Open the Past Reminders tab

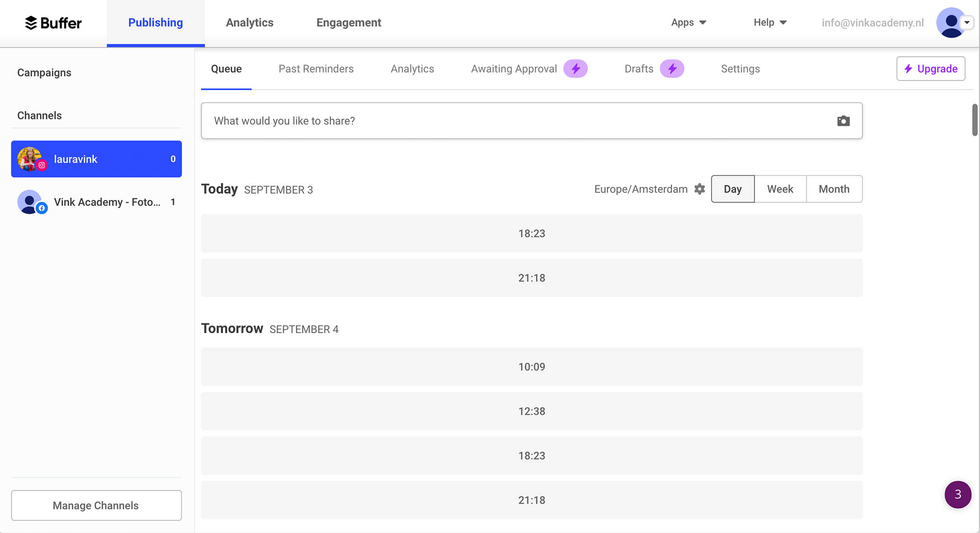pyautogui.click(x=316, y=69)
